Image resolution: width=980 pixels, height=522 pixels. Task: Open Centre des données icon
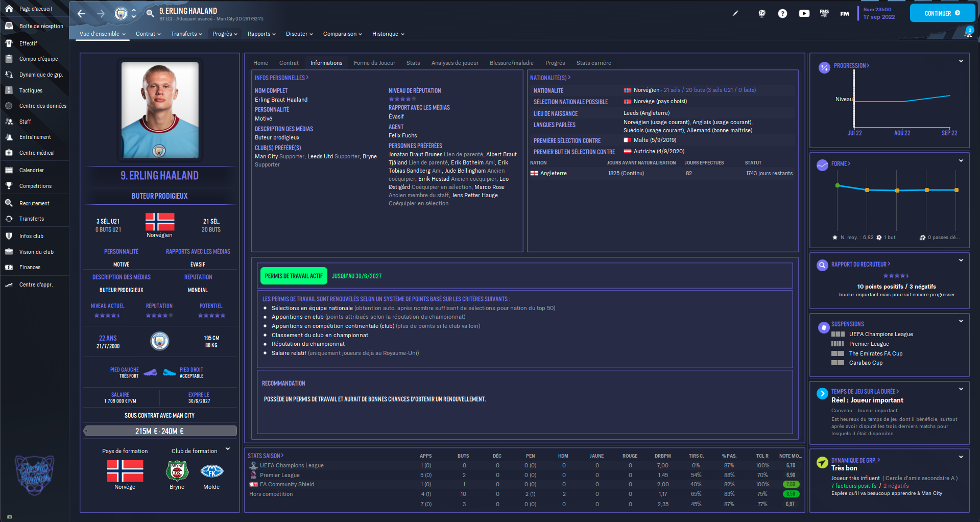pos(9,106)
